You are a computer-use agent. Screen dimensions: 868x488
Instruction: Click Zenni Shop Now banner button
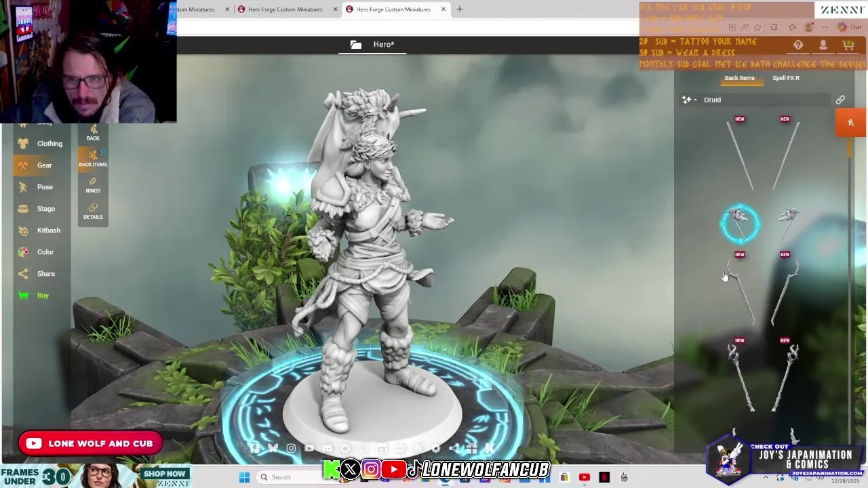pos(165,474)
